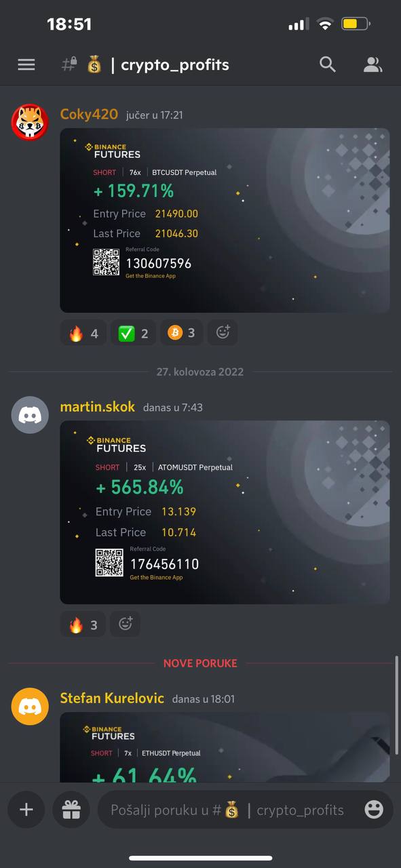Add reaction under ATOMUSDT post

coord(126,625)
